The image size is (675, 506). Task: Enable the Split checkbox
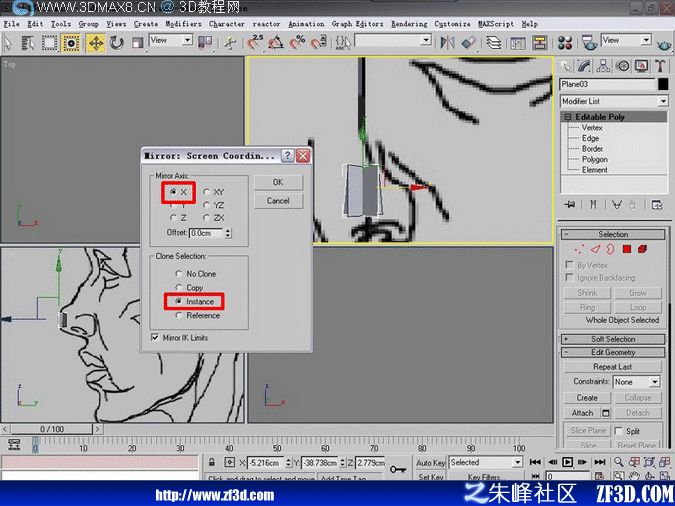pyautogui.click(x=618, y=431)
